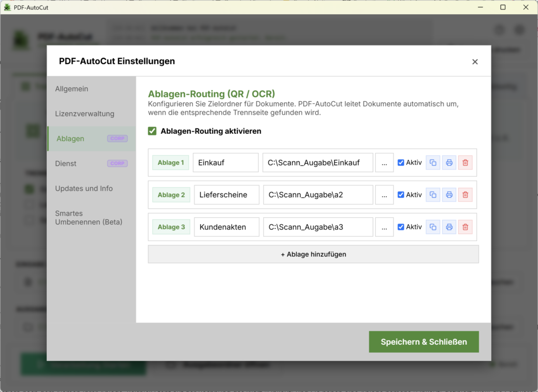This screenshot has width=538, height=392.
Task: Copy the Ablage 3 Kundenakten entry
Action: coord(433,227)
